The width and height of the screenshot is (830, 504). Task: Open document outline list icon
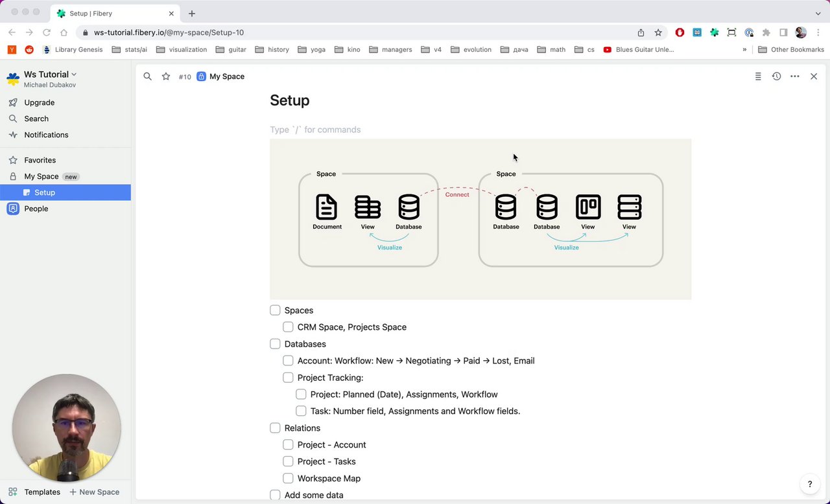tap(758, 76)
